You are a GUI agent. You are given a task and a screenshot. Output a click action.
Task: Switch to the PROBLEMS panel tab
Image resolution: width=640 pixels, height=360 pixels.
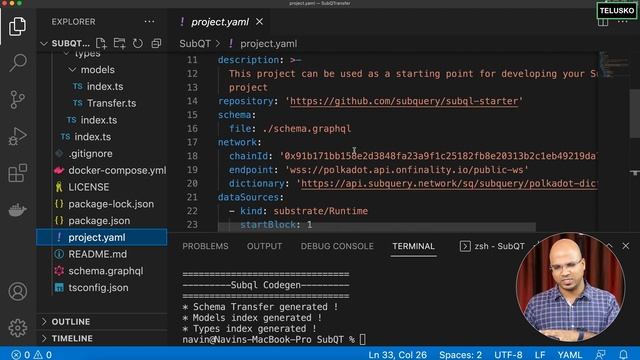205,246
